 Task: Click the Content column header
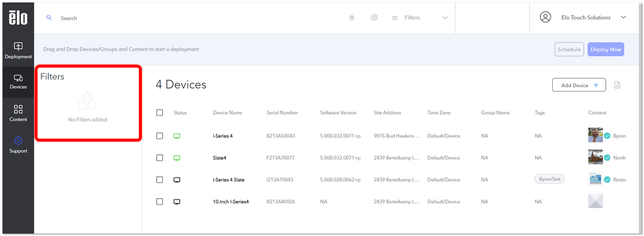(597, 113)
